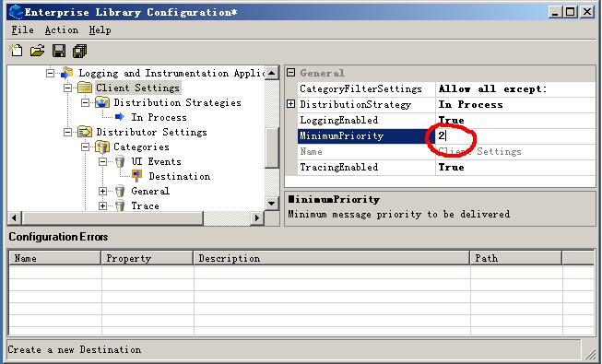Screen dimensions: 602x364
Task: Click the tree horizontal scroll right arrow
Action: click(257, 217)
